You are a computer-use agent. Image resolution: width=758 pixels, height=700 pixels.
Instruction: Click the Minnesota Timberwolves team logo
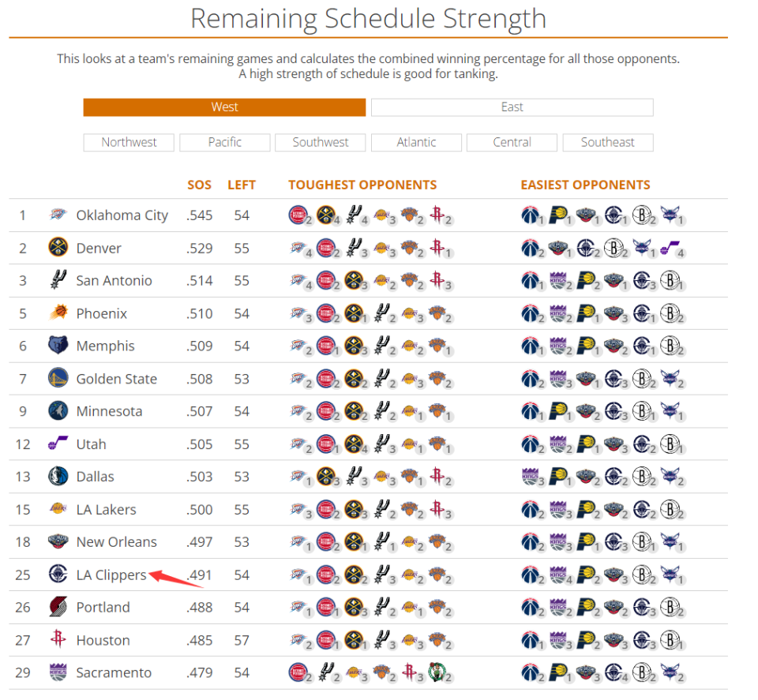pos(58,411)
